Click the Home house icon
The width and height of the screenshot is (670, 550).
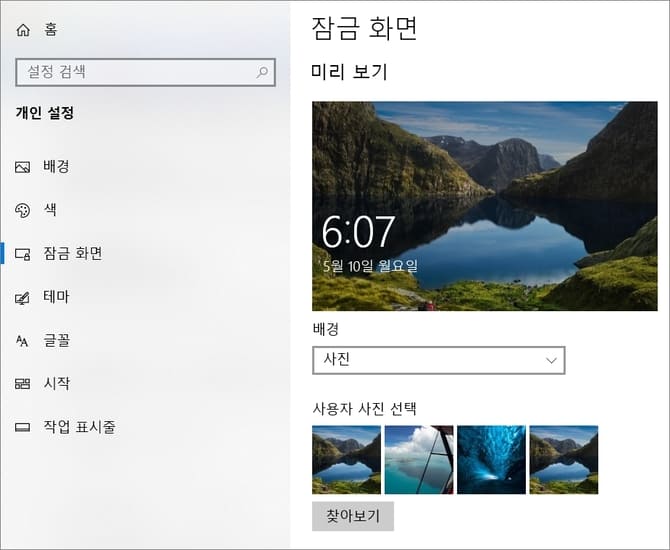(x=23, y=30)
